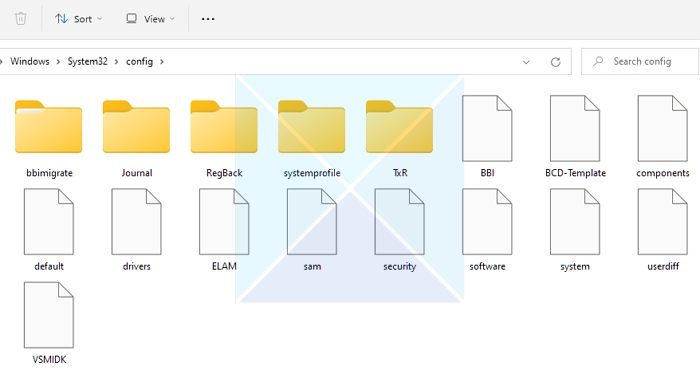Expand the chevron after config in path
Viewport: 700px width, 378px height.
(x=162, y=62)
